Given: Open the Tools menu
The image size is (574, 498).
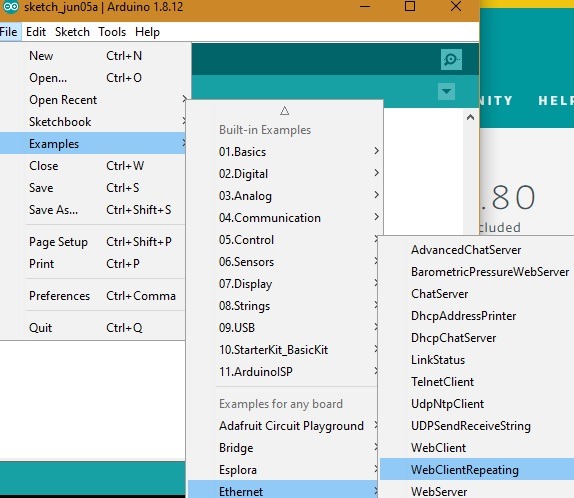Looking at the screenshot, I should 112,32.
